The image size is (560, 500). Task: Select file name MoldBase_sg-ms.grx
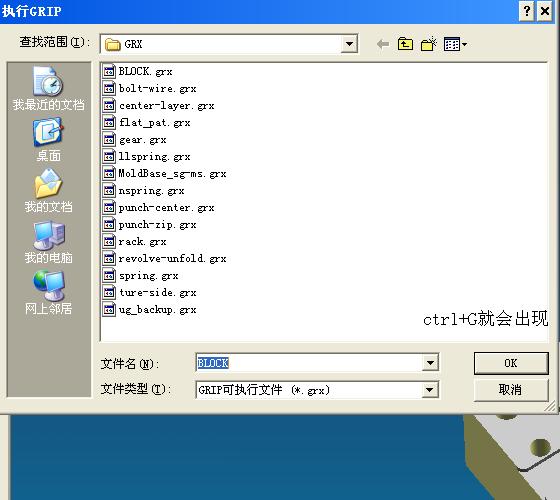pyautogui.click(x=172, y=174)
